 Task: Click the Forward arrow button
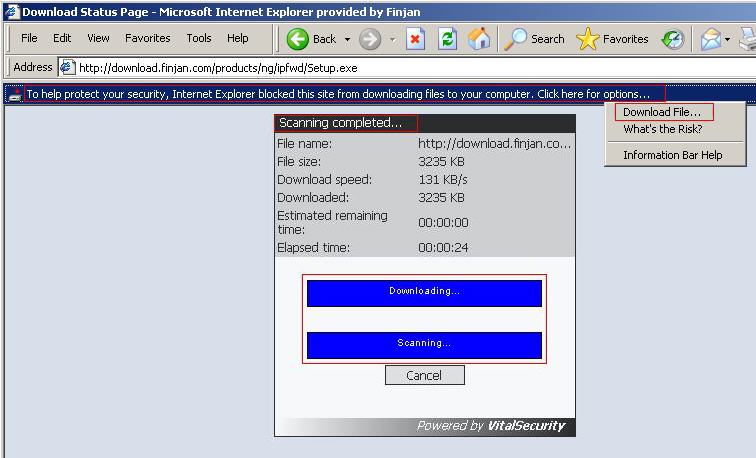370,39
